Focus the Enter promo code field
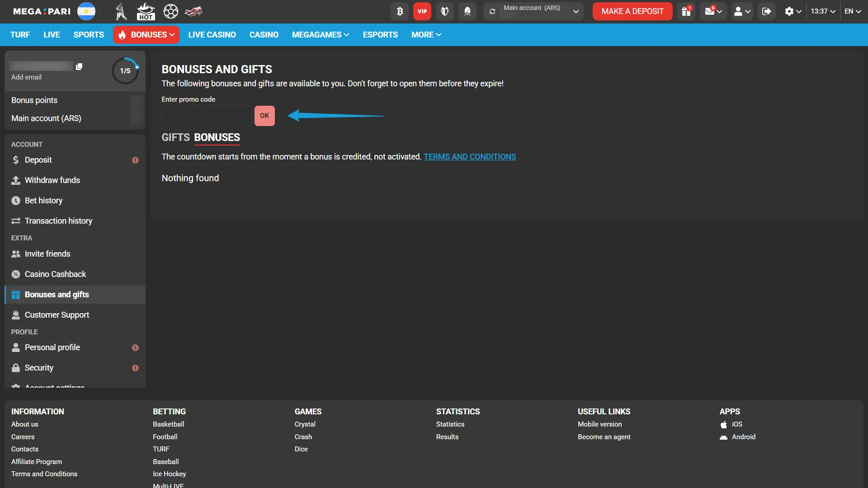Image resolution: width=868 pixels, height=488 pixels. (x=207, y=116)
